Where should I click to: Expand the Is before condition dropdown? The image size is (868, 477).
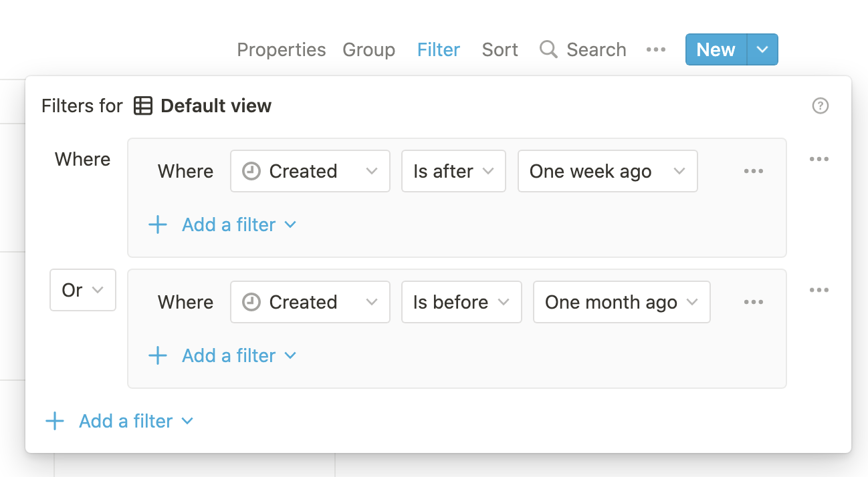point(461,302)
